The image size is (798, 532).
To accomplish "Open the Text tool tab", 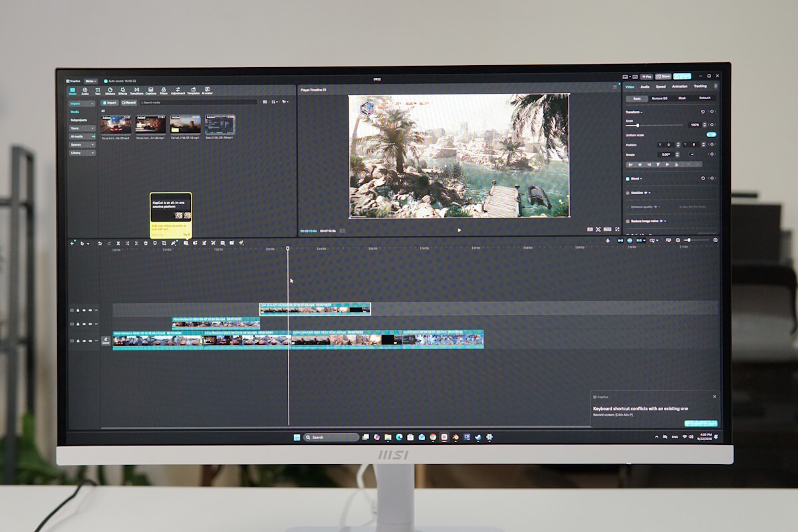I will click(98, 90).
